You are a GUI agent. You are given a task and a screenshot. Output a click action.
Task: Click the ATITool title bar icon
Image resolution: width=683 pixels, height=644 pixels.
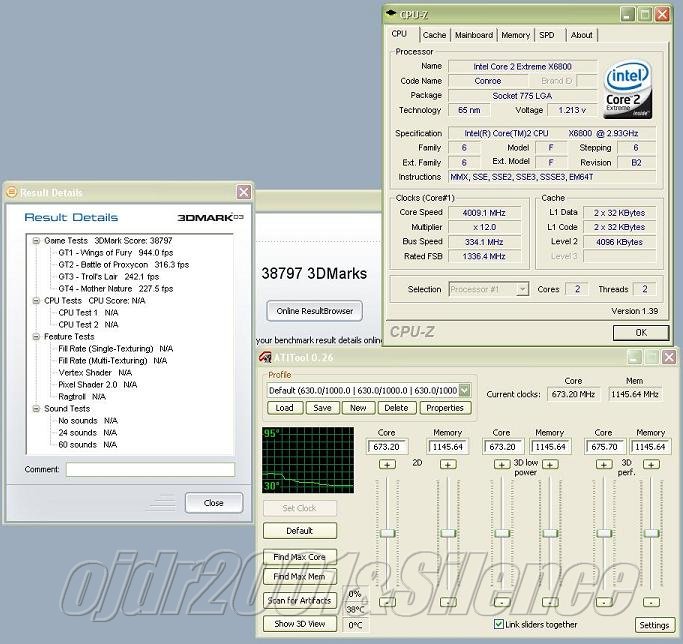tap(265, 358)
